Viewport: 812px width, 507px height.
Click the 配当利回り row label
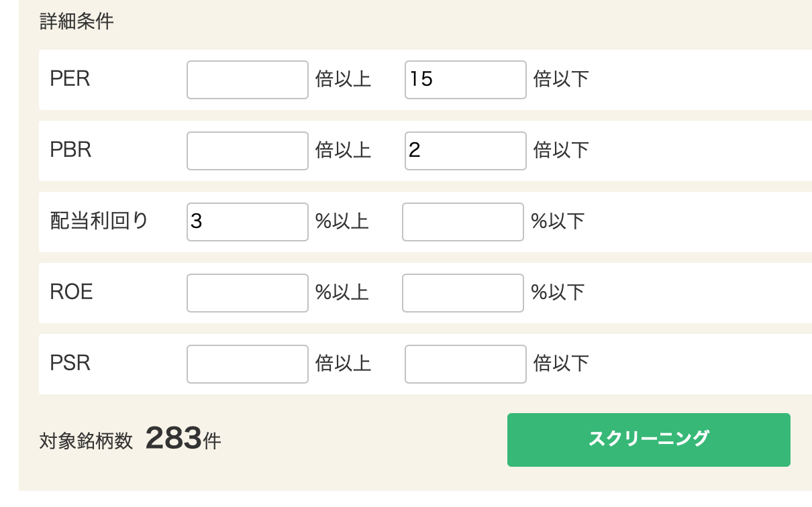click(99, 221)
